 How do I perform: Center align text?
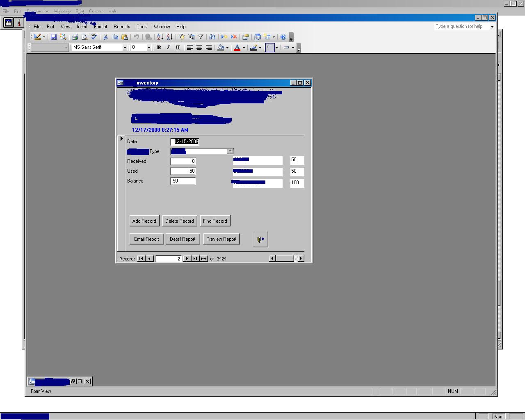199,48
